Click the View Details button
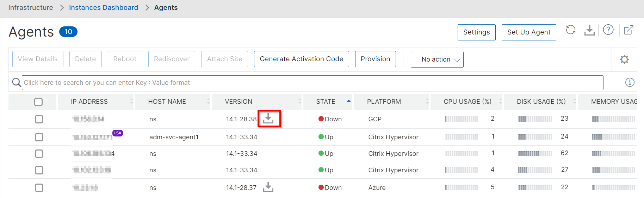This screenshot has height=198, width=644. point(38,59)
